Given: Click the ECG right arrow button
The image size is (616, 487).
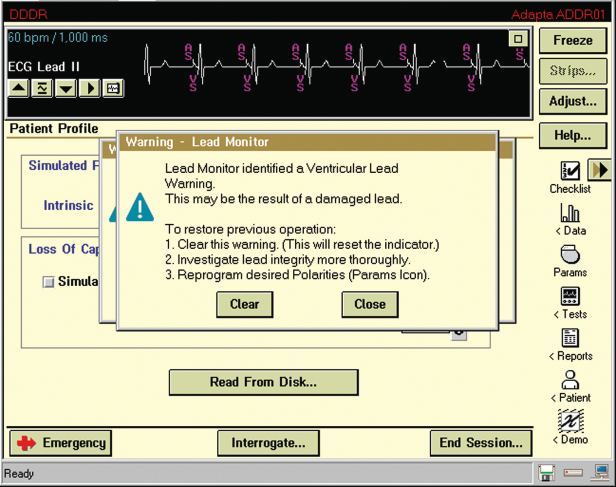Looking at the screenshot, I should point(89,89).
